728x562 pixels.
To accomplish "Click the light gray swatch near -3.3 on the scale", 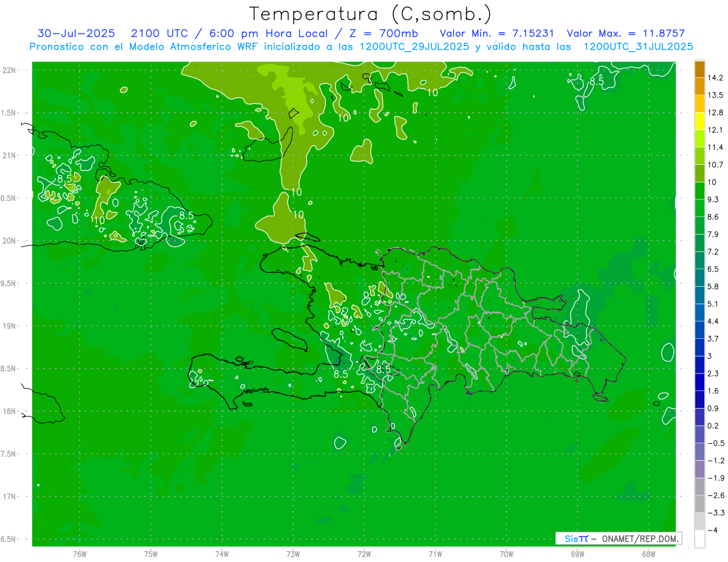I will (699, 521).
